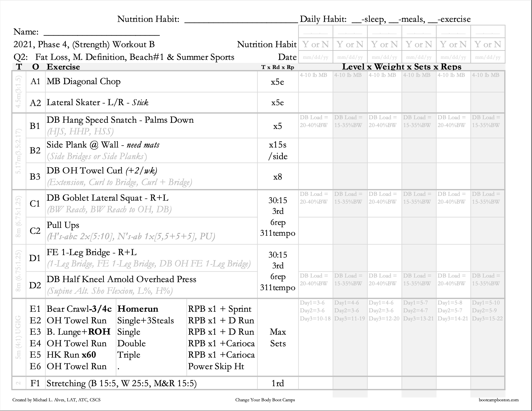Click Power Skip Ht text
The height and width of the screenshot is (411, 532).
tap(216, 367)
